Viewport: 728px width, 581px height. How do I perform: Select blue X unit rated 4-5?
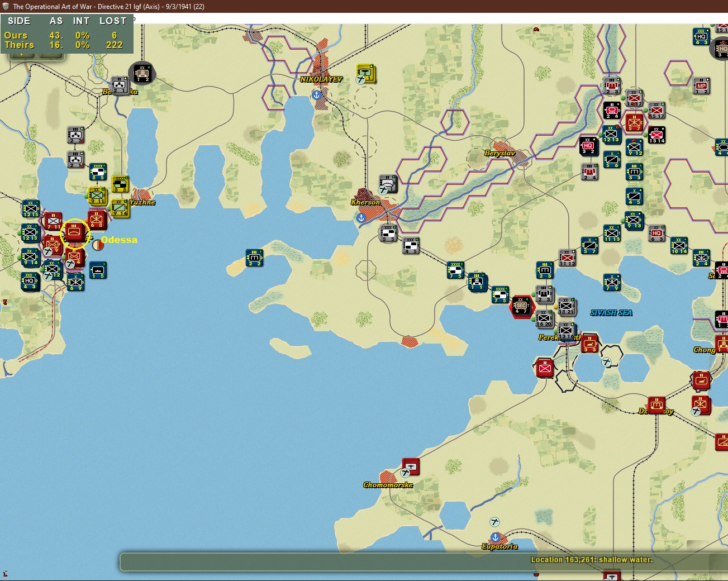click(x=634, y=197)
